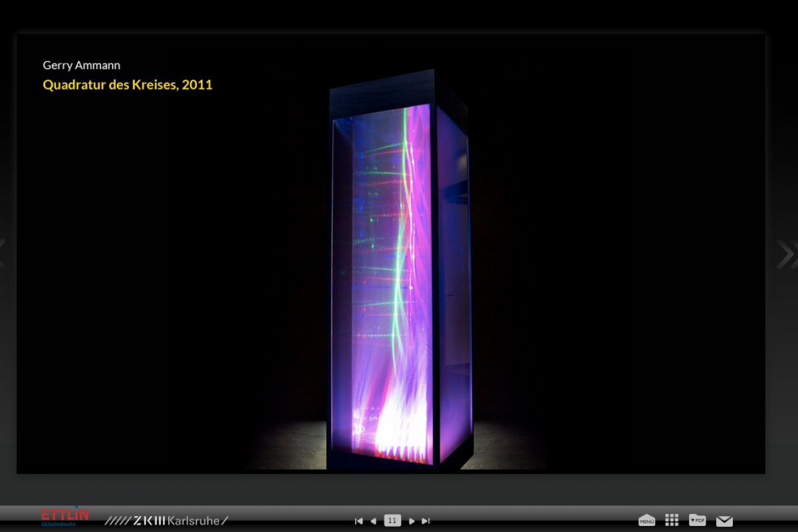
Task: Go back with the left-edge chevron arrow
Action: (x=3, y=253)
